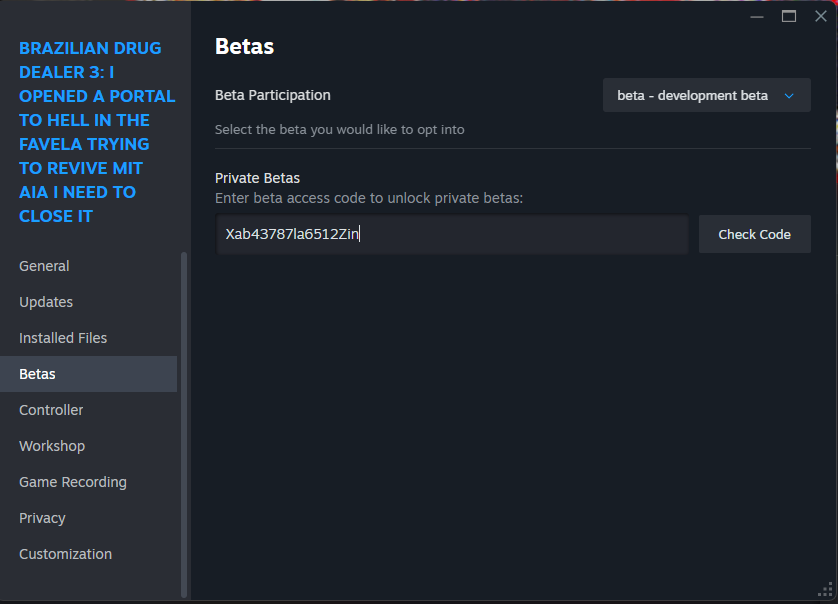Click the window resize grip icon
Screen dimensions: 838x604
825,590
